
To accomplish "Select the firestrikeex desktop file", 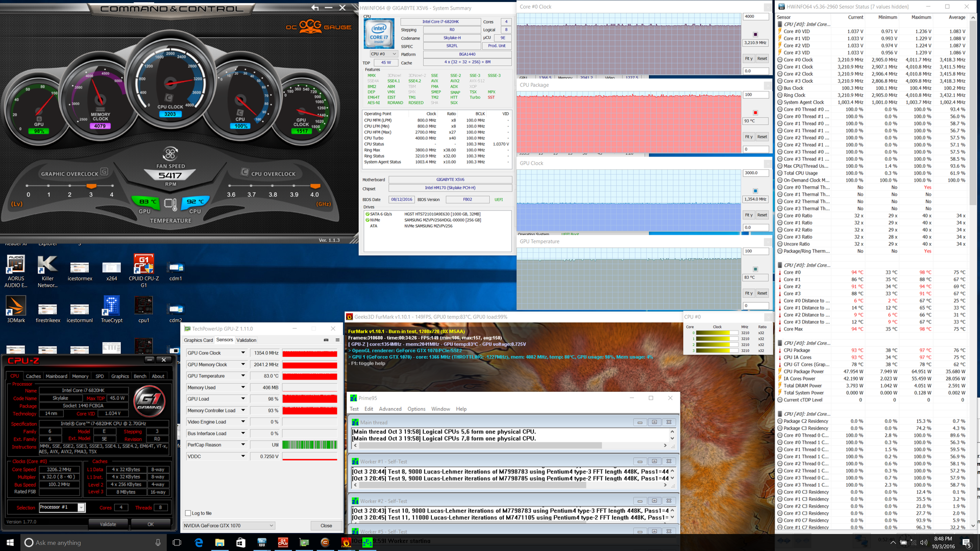I will coord(47,312).
